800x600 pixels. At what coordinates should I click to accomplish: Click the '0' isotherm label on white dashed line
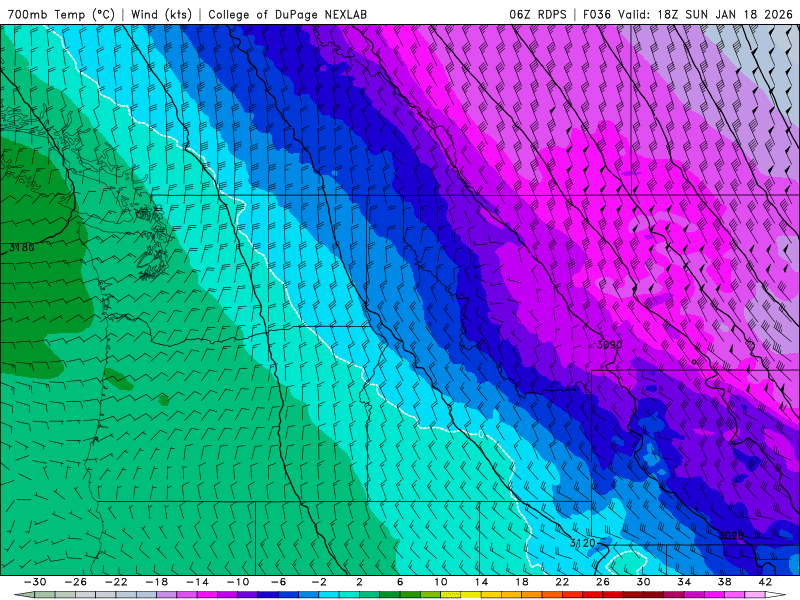tap(481, 435)
